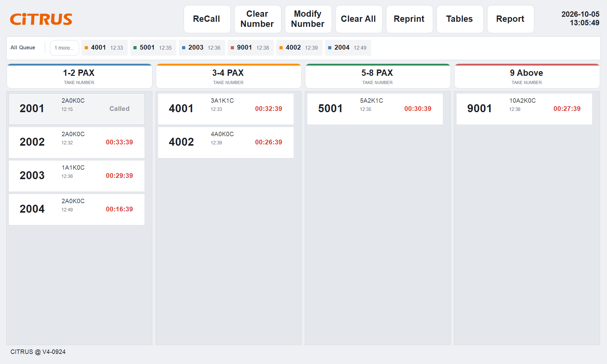
Task: Open the Report screen
Action: [x=511, y=19]
